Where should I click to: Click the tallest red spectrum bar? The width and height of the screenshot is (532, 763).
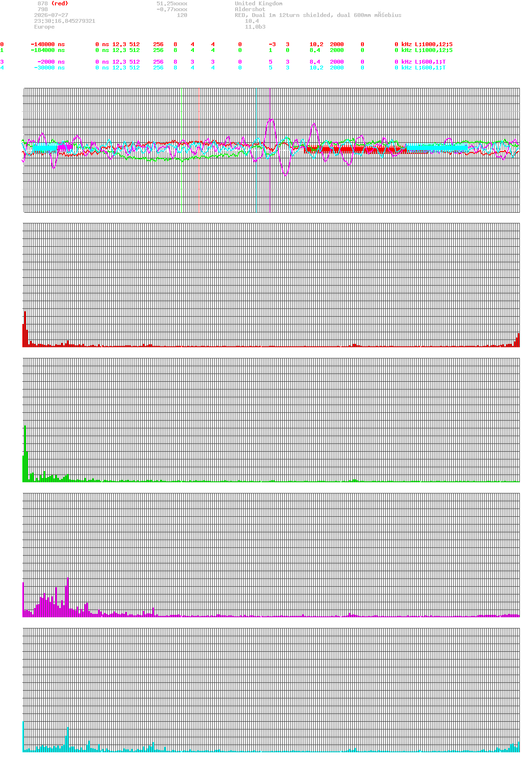(x=25, y=329)
